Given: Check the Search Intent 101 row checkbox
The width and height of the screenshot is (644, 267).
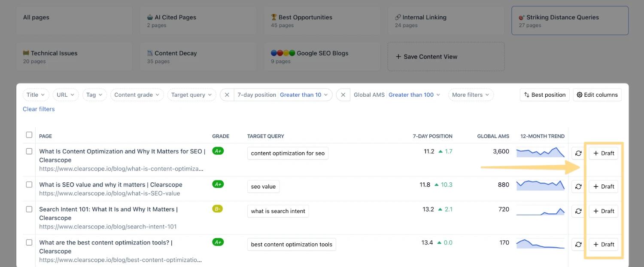Looking at the screenshot, I should 29,209.
